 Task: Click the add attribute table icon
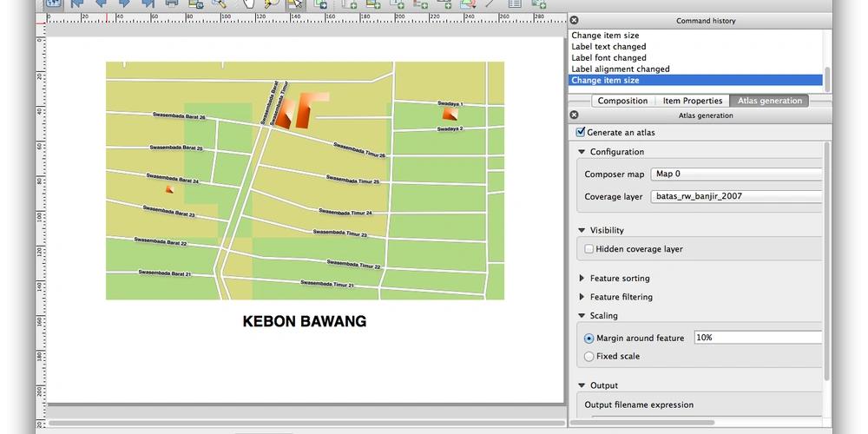[515, 3]
